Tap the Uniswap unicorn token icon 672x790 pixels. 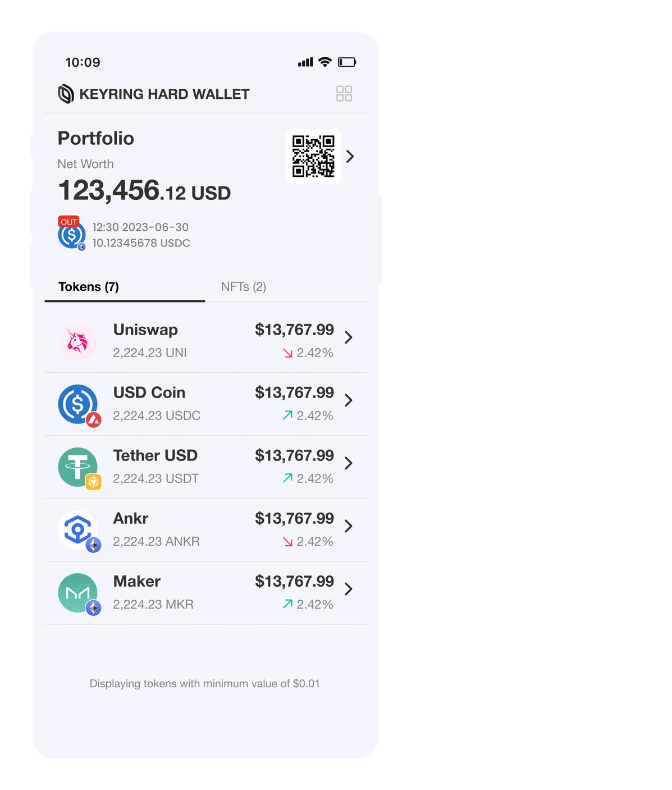(x=77, y=341)
